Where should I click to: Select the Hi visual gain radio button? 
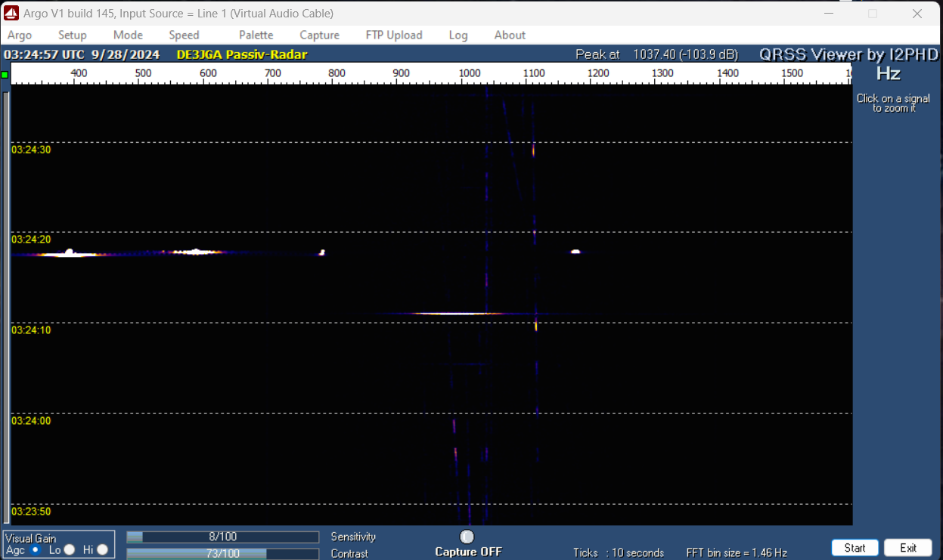coord(102,549)
